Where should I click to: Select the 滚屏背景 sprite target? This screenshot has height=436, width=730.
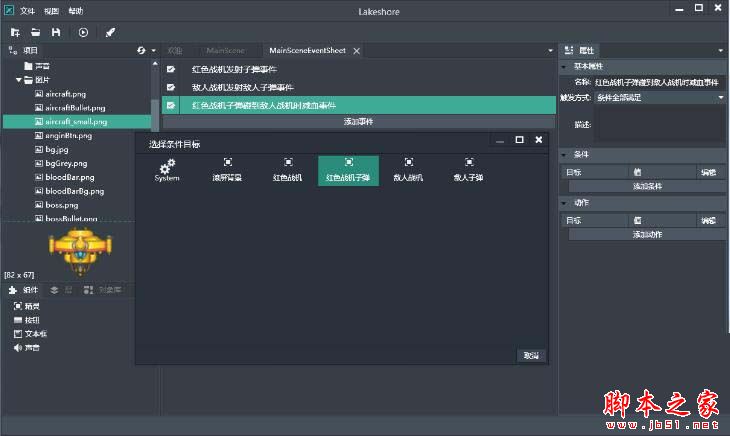pyautogui.click(x=227, y=170)
